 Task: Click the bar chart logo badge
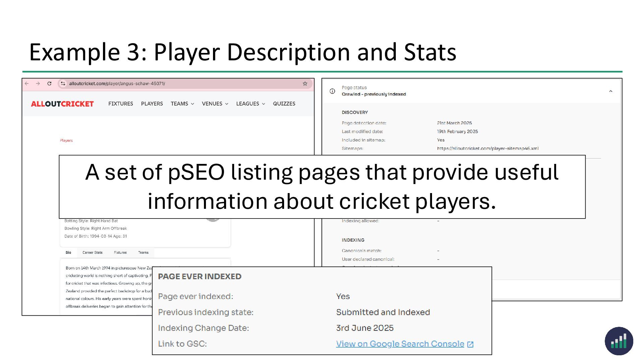(619, 341)
